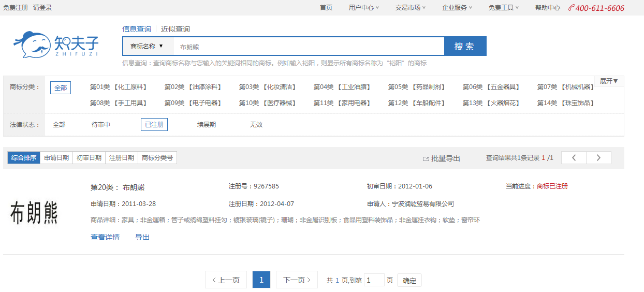Select the 待审中 legal status filter
644x292 pixels.
pyautogui.click(x=101, y=125)
